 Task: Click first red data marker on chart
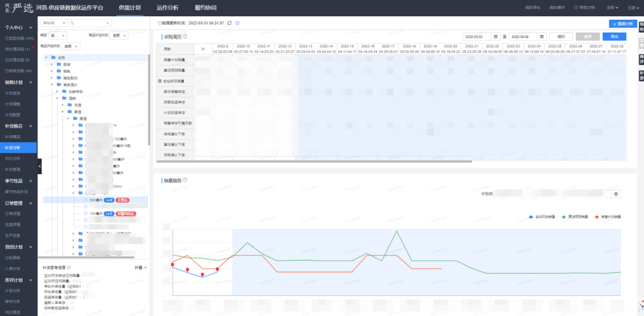coord(172,264)
